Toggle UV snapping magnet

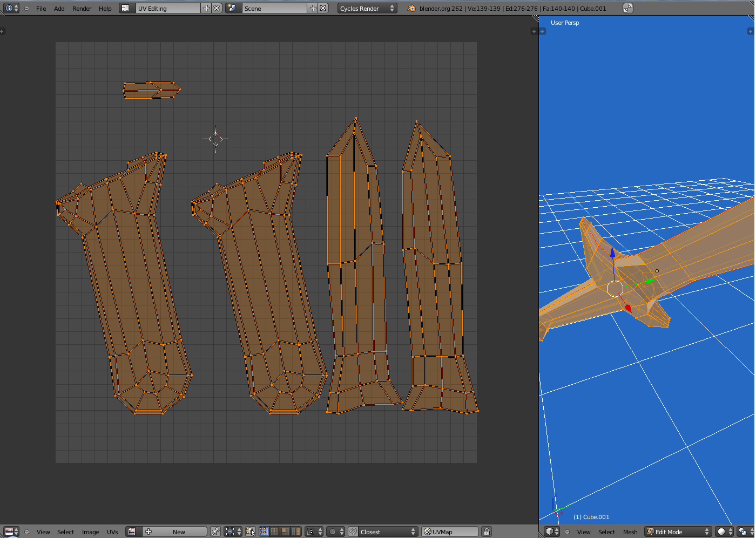click(353, 532)
